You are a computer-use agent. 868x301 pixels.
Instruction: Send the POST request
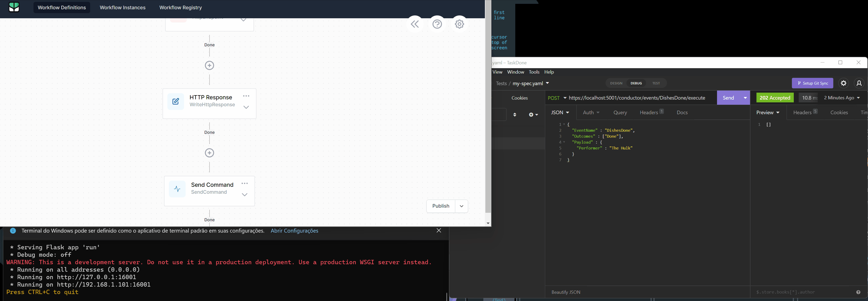[x=728, y=98]
